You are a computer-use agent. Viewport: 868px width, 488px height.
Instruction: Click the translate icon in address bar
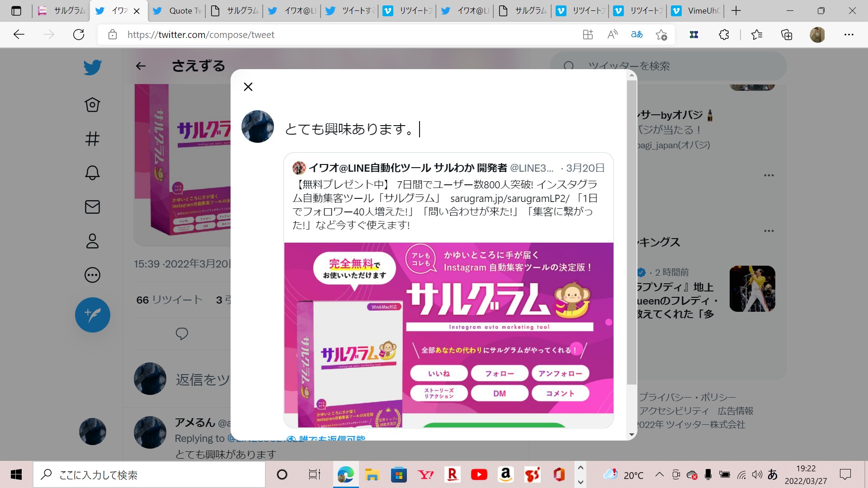pos(637,35)
